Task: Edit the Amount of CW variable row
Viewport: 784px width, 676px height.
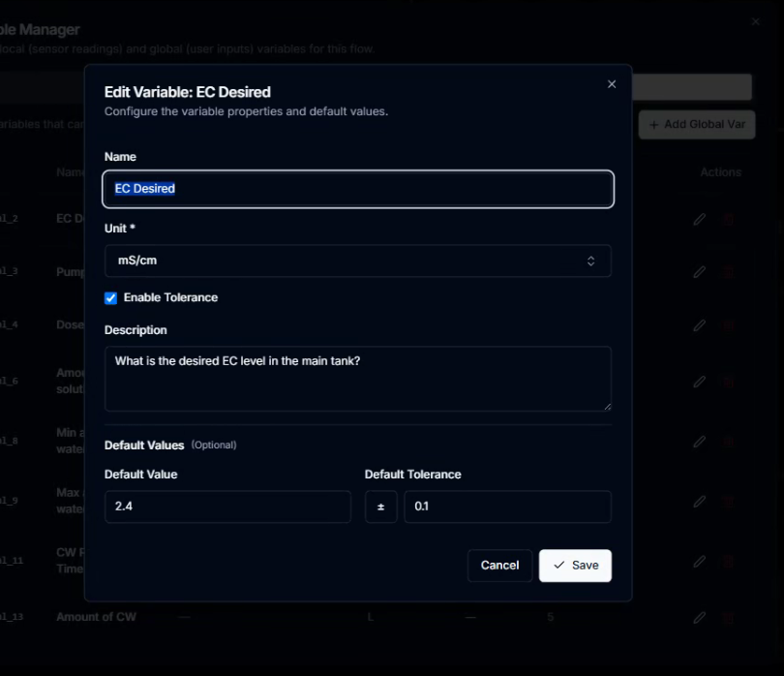Action: [700, 618]
